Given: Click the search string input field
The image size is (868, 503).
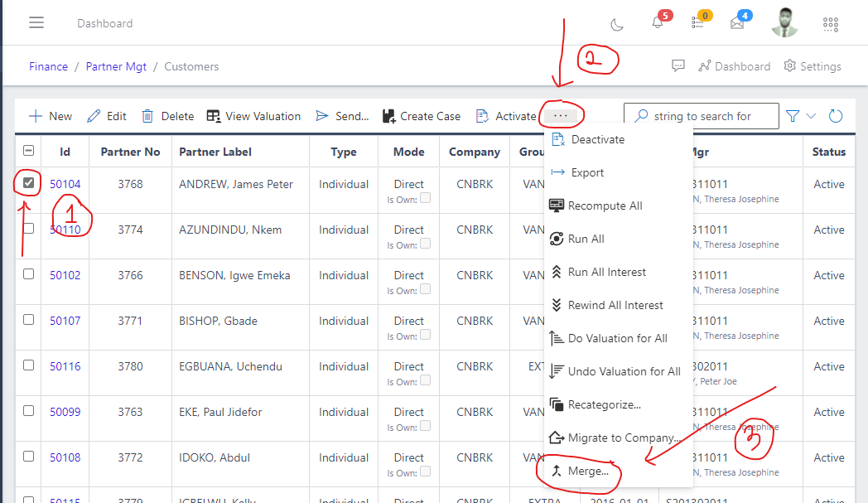Looking at the screenshot, I should 712,116.
